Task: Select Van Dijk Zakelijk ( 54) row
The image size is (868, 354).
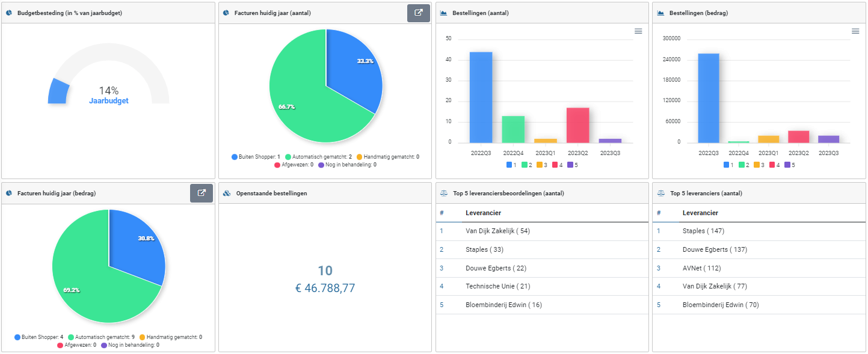Action: click(497, 231)
